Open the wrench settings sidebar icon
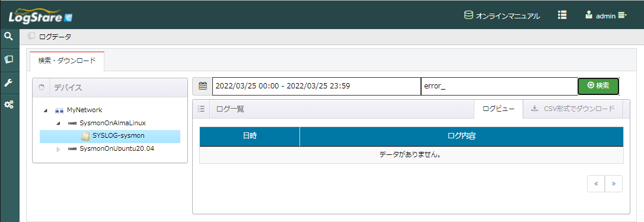 tap(9, 83)
